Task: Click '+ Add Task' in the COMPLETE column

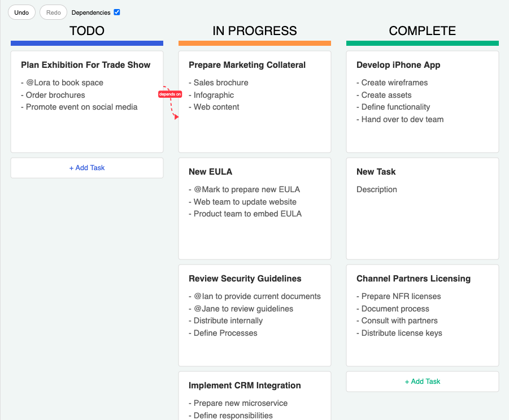Action: (x=422, y=381)
